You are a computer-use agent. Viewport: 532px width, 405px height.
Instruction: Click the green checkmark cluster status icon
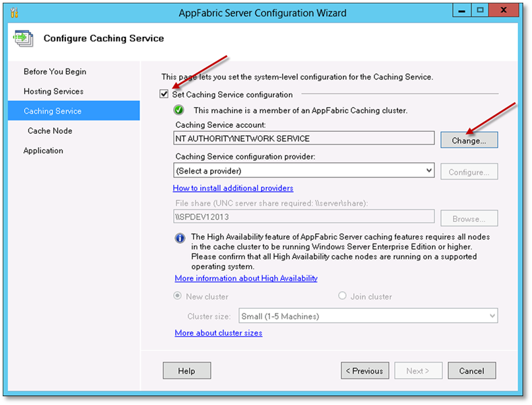click(x=179, y=110)
